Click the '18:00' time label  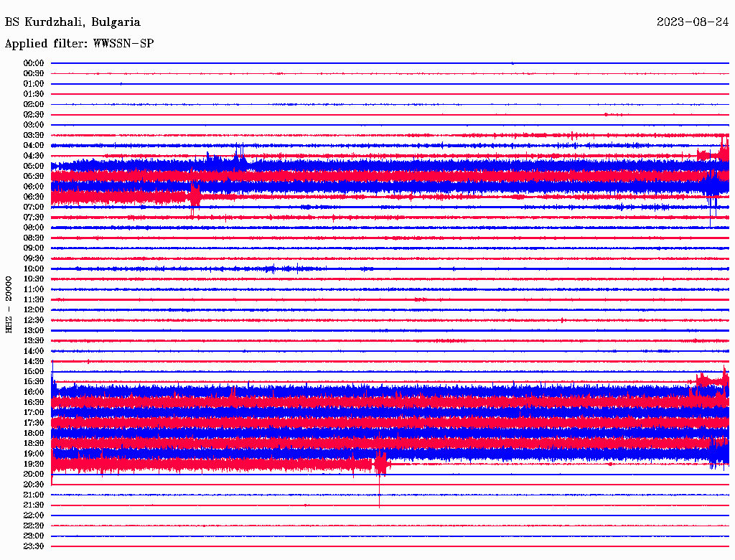pos(34,434)
